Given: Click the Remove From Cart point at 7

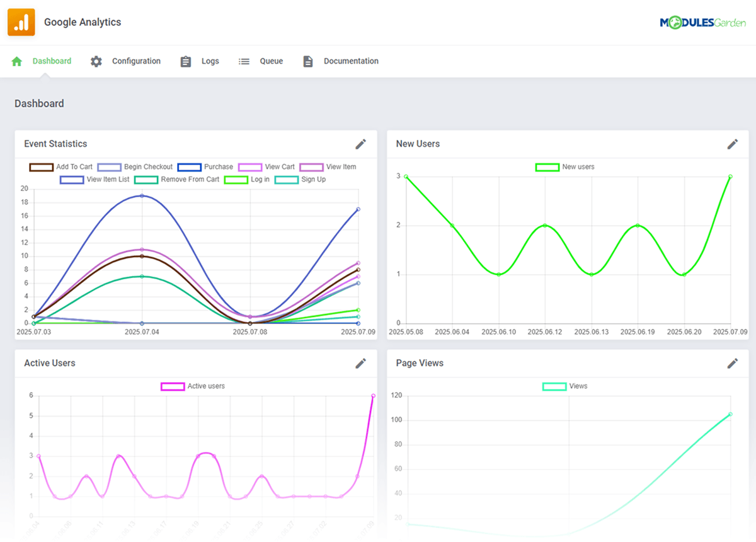Looking at the screenshot, I should (x=142, y=276).
